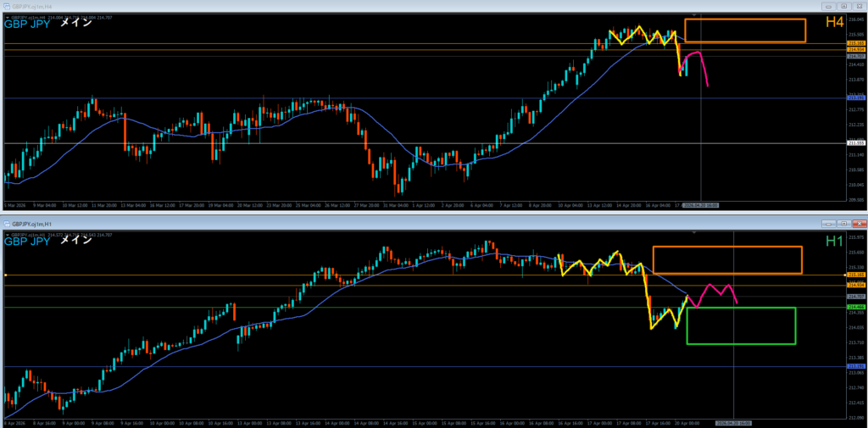Click the 215.165 price tag in H4 chart
Screen dimensions: 868x428
click(856, 43)
